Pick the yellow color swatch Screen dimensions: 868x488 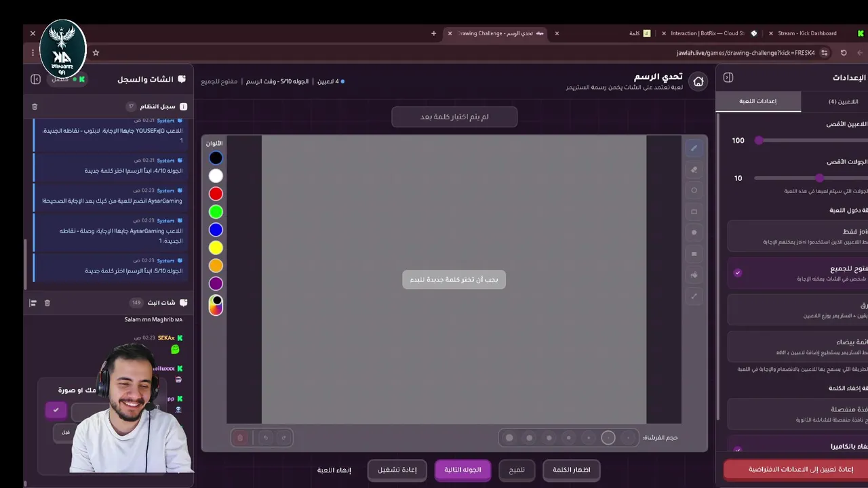pos(216,248)
